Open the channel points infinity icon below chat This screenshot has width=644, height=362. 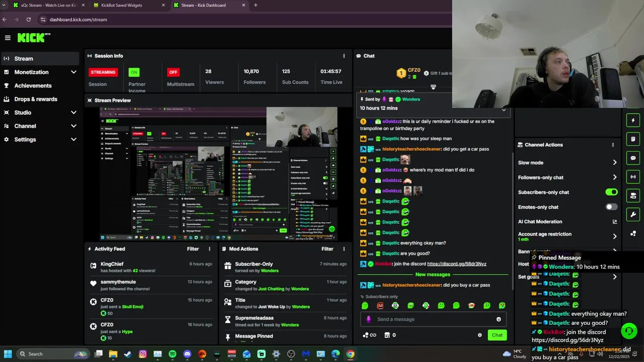(369, 335)
